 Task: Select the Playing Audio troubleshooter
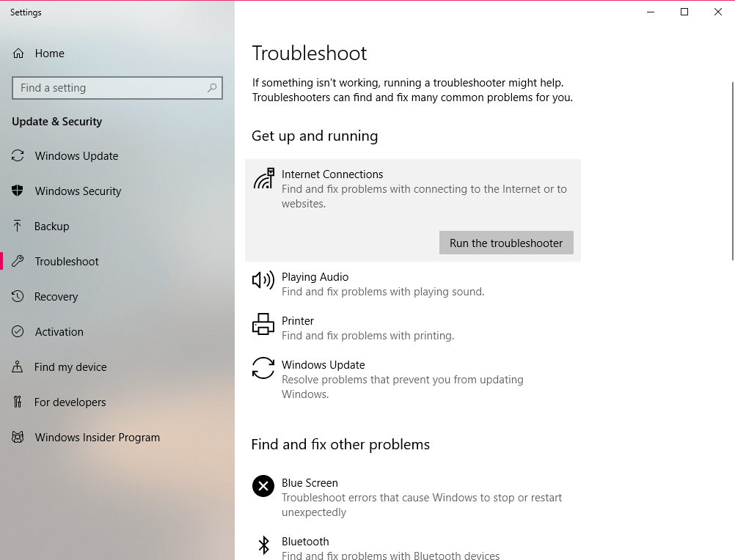[412, 284]
